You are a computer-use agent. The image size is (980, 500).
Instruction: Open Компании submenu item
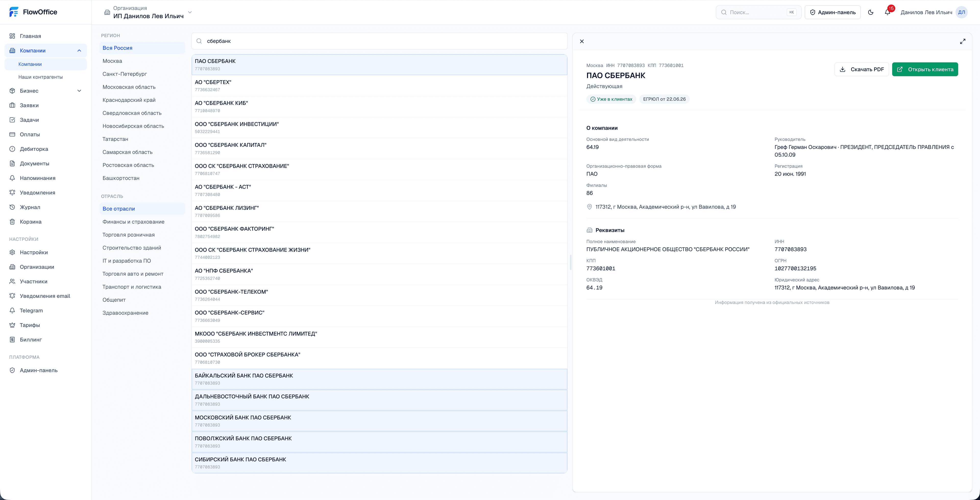pyautogui.click(x=46, y=64)
